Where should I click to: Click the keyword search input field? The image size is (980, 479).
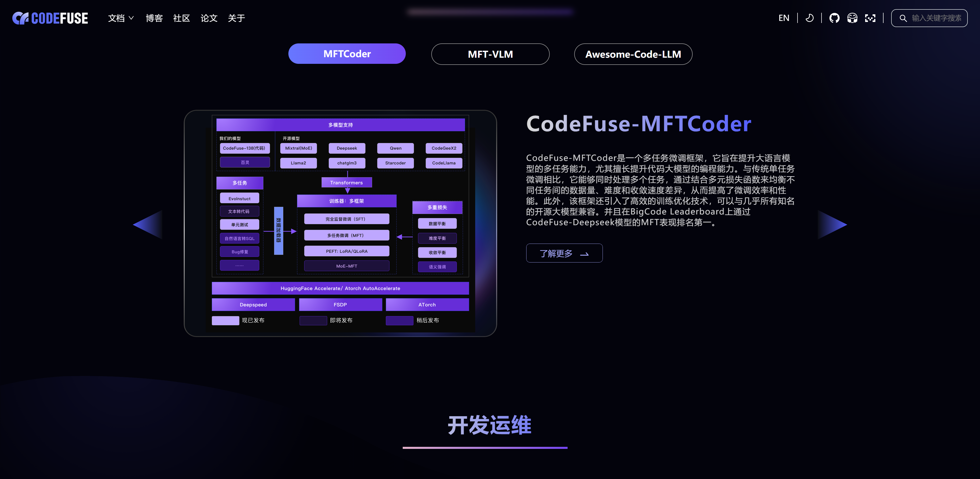tap(936, 18)
